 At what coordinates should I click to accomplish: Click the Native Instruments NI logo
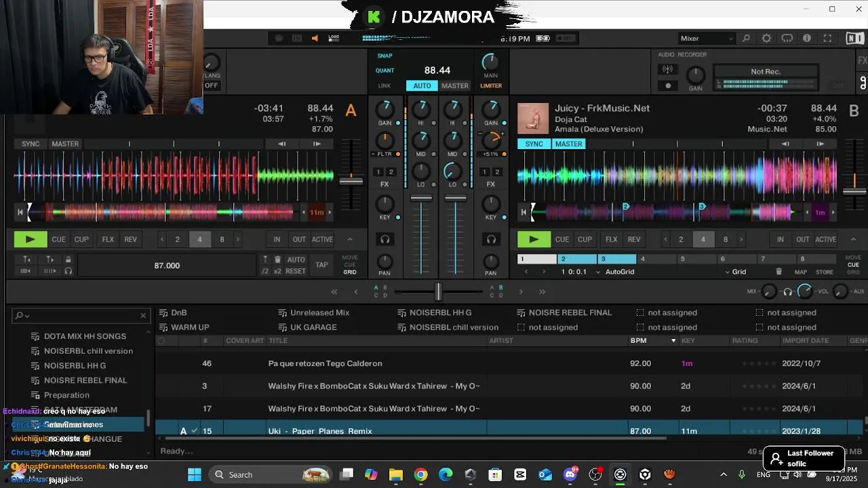click(854, 39)
